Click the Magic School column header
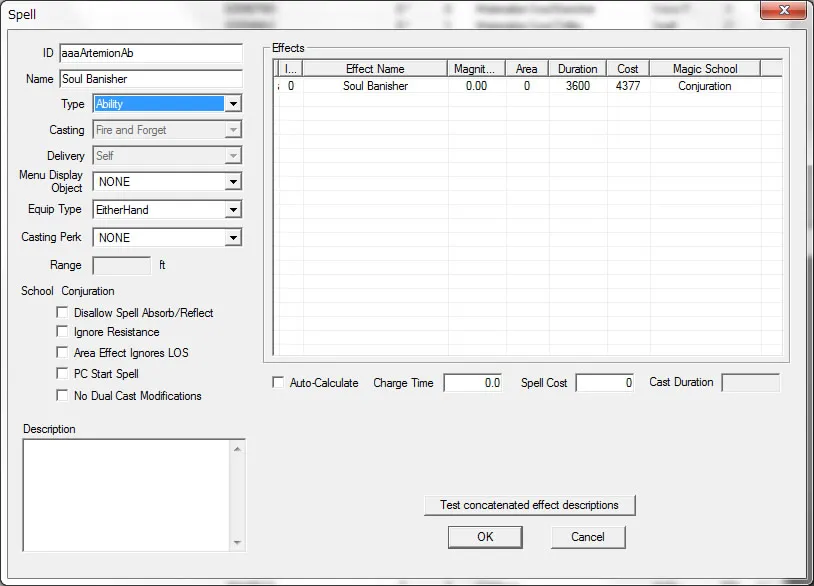 (x=704, y=69)
